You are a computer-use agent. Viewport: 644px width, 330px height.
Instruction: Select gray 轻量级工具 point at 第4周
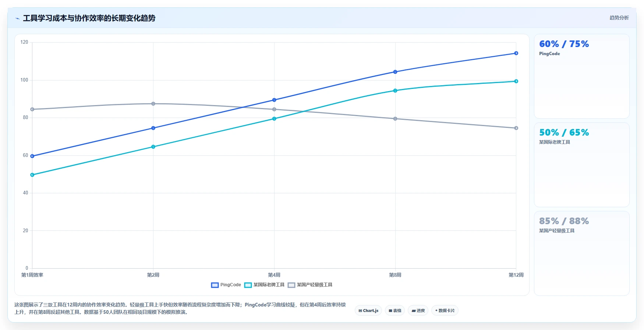coord(274,110)
